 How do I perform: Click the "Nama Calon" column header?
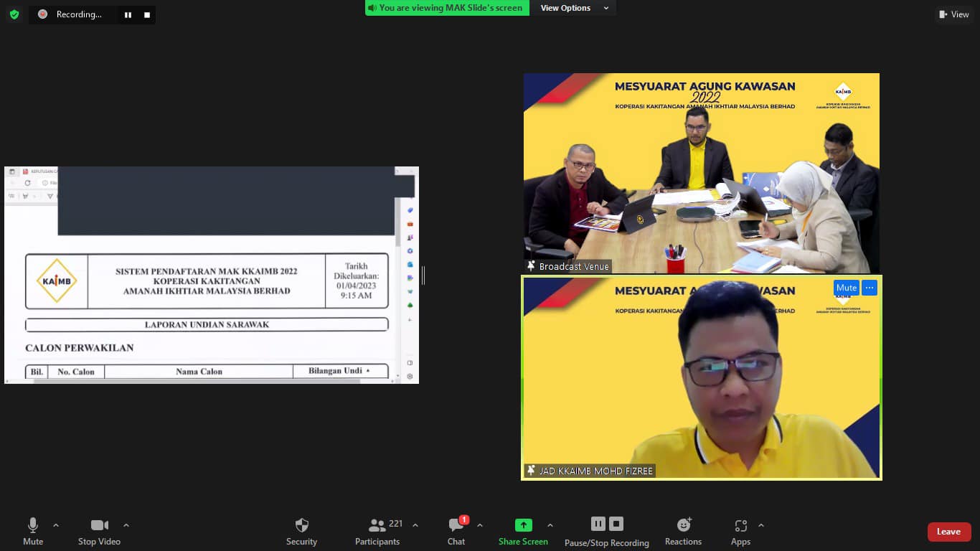tap(199, 372)
